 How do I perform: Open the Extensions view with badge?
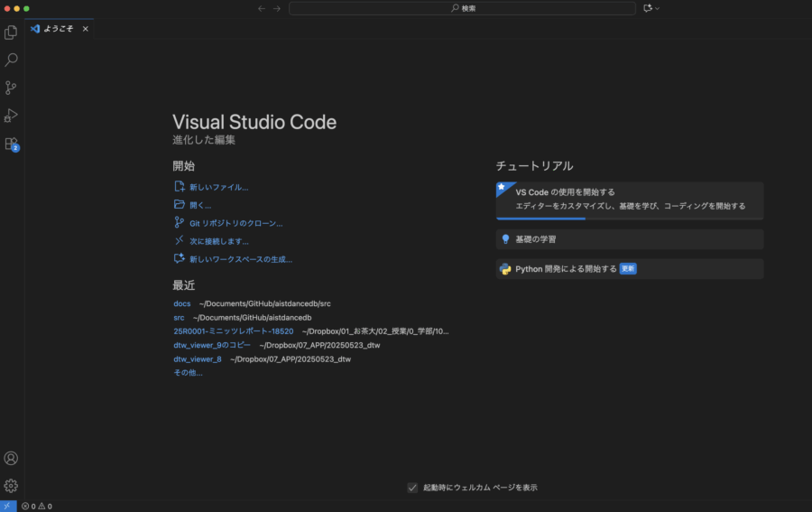pyautogui.click(x=11, y=144)
